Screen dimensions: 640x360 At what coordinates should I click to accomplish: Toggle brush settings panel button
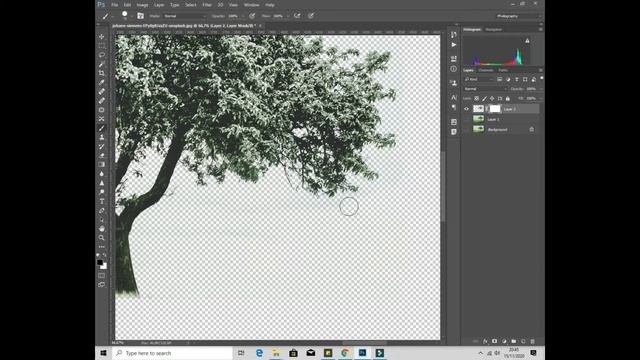[140, 16]
